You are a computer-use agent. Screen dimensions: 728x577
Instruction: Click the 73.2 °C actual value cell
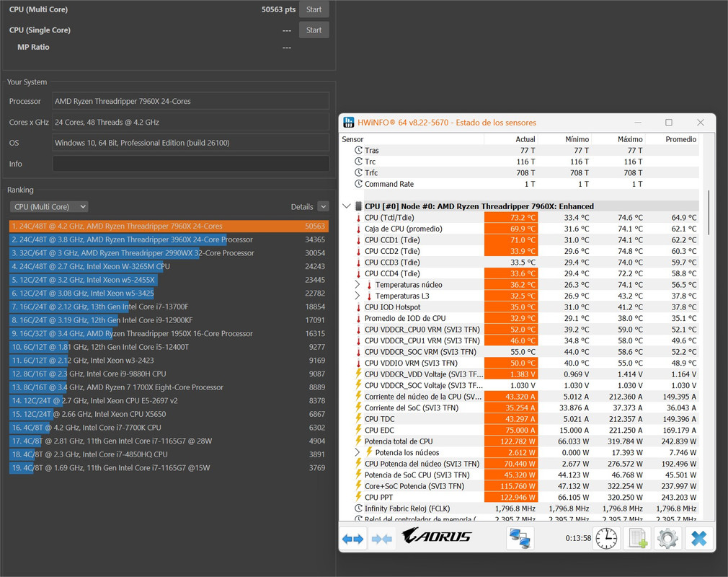pos(511,217)
